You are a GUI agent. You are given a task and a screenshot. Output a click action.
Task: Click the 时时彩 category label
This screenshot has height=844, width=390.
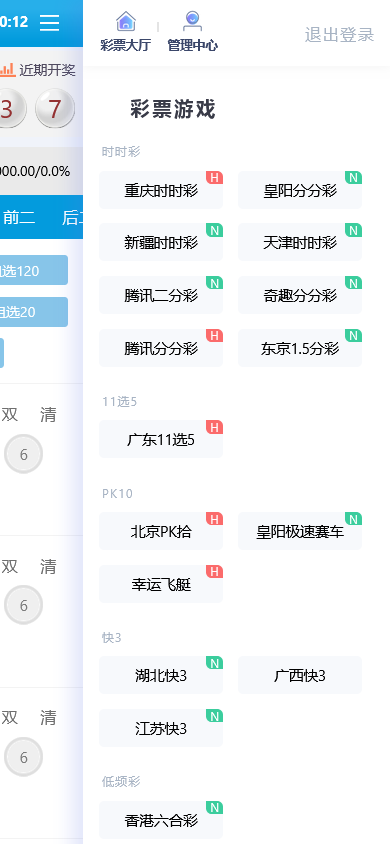pos(121,152)
